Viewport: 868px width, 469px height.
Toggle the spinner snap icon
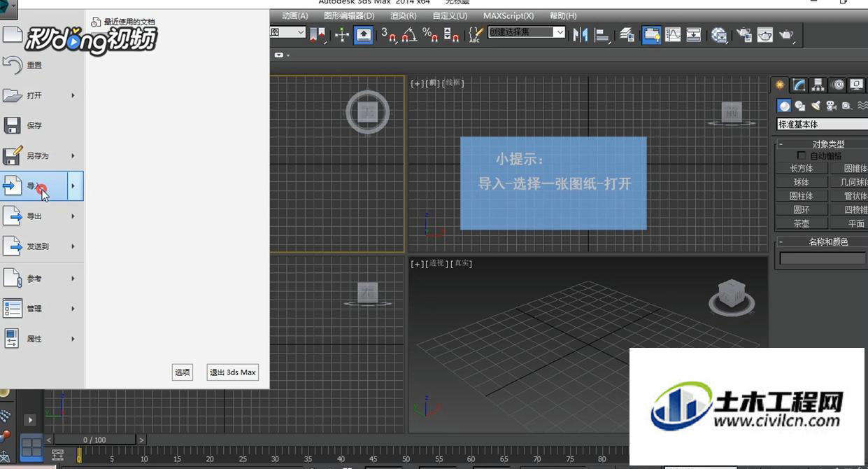point(451,35)
